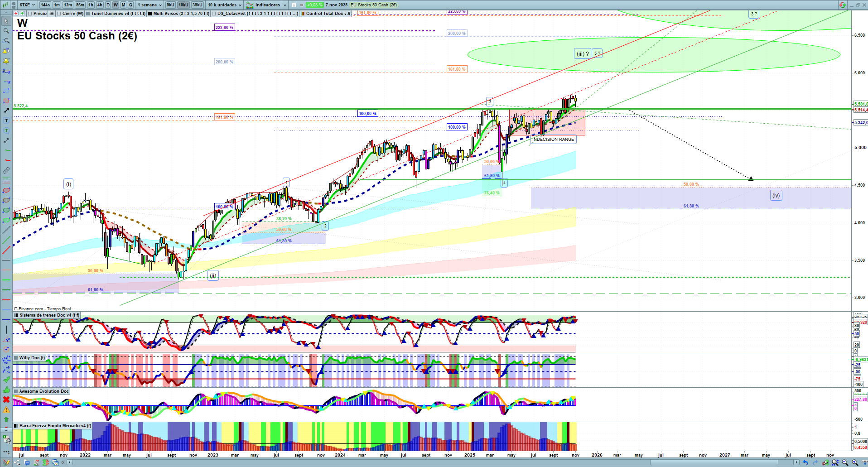
Task: Toggle the Precio checkbox
Action: (x=29, y=14)
